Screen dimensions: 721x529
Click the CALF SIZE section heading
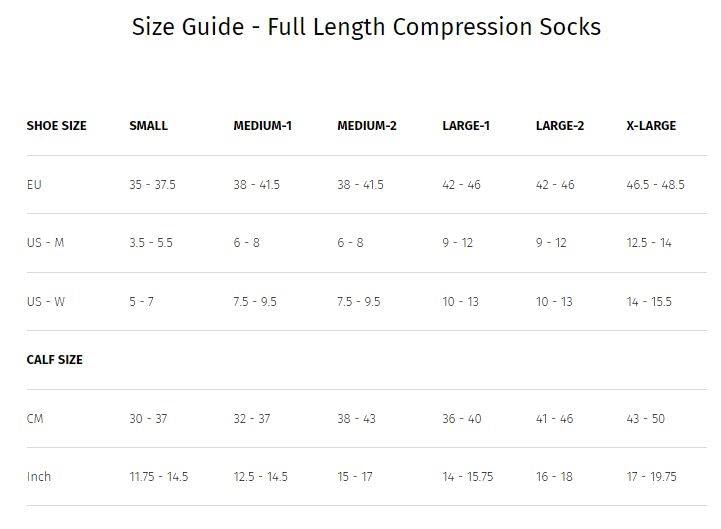coord(54,360)
